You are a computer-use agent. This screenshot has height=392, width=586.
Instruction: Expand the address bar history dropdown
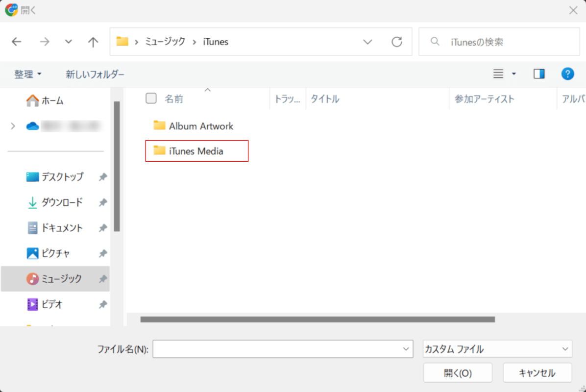tap(368, 42)
